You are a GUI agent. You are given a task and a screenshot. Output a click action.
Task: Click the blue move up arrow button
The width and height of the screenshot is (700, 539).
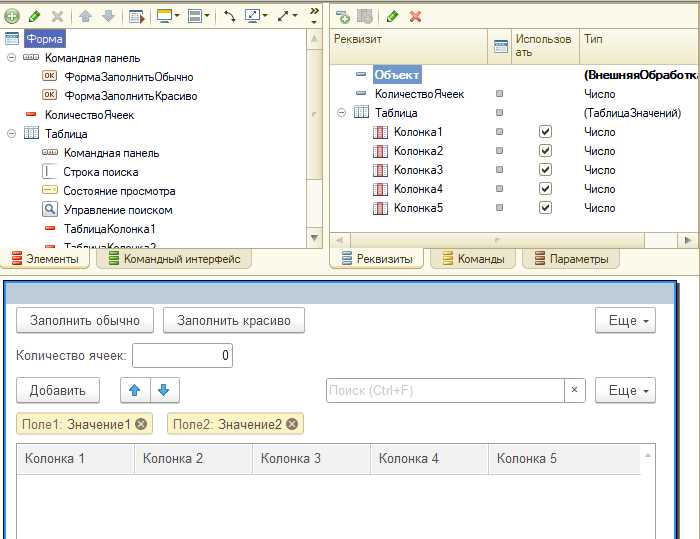[x=135, y=390]
